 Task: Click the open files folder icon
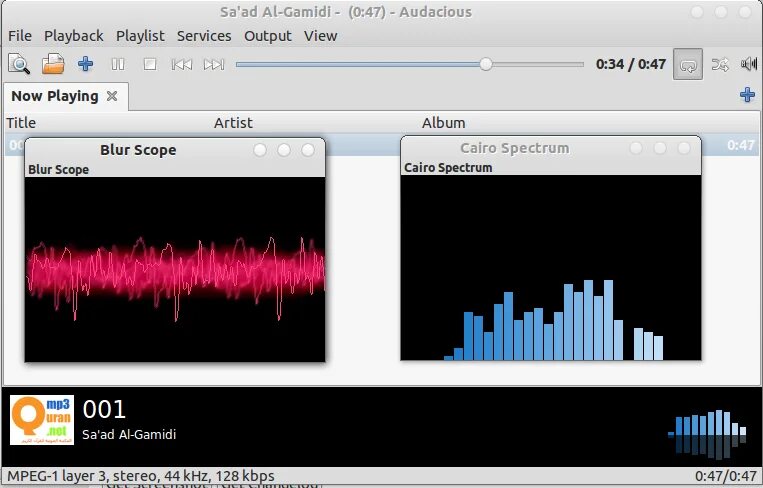coord(53,64)
